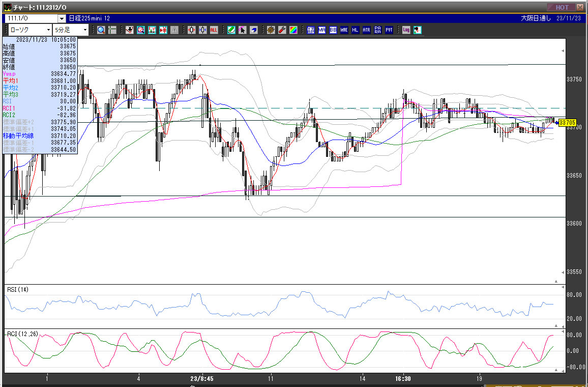The width and height of the screenshot is (588, 387).
Task: Click the 平均3 value 33719.27
Action: pyautogui.click(x=64, y=95)
